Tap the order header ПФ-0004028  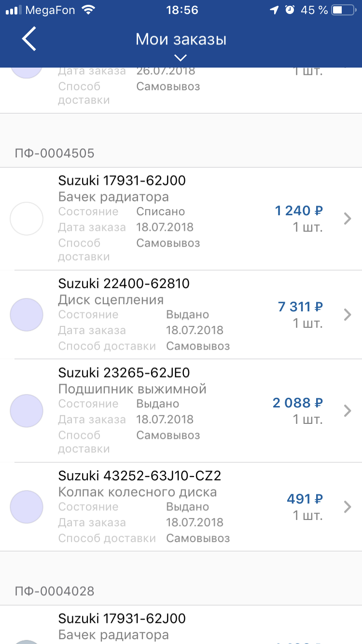click(x=54, y=591)
